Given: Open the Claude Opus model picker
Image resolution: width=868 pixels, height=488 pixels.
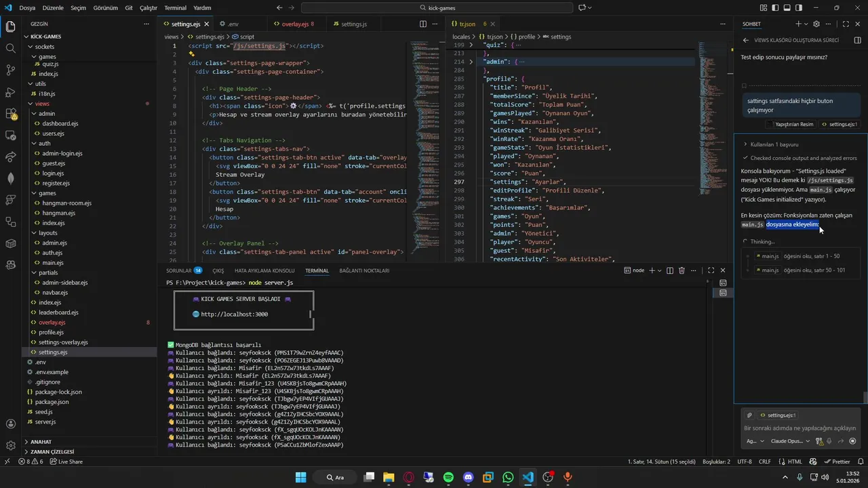Looking at the screenshot, I should (790, 441).
